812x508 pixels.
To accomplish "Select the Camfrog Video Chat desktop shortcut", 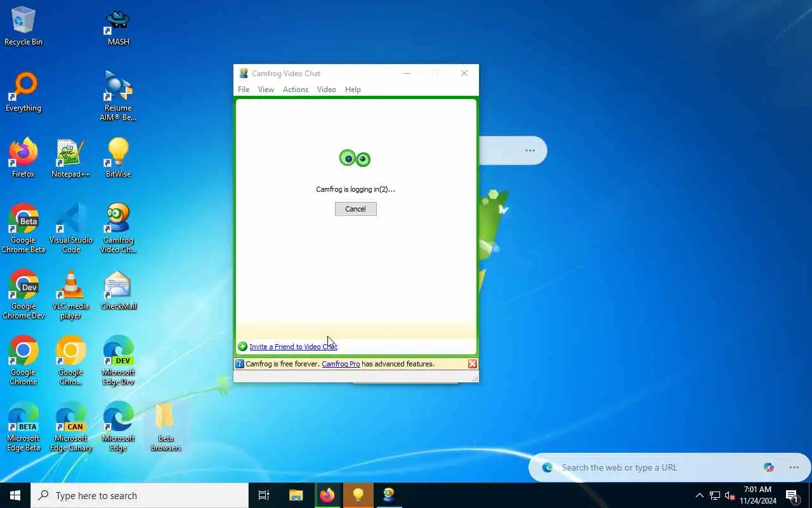I will click(118, 229).
